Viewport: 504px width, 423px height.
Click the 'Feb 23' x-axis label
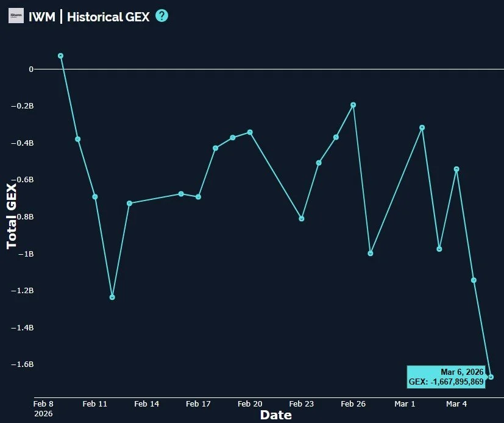click(x=301, y=404)
